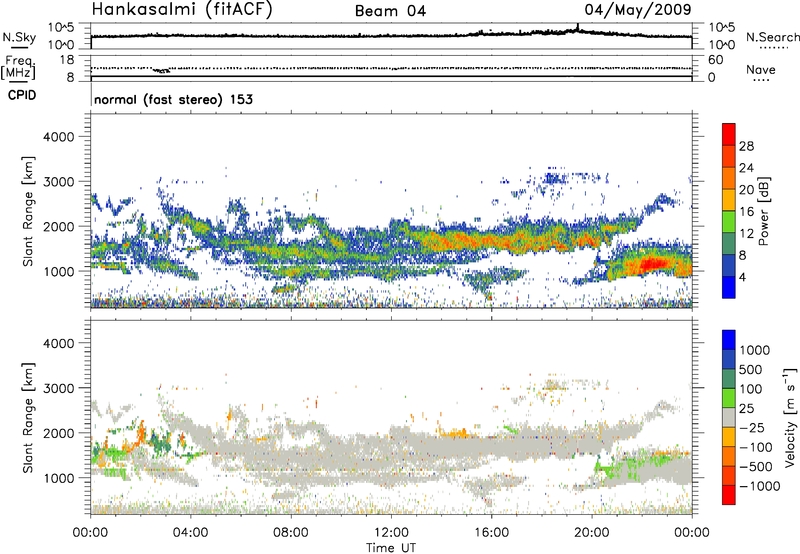
Task: Click the 'Hankasalmi (fitACF)' title text
Action: pyautogui.click(x=182, y=10)
